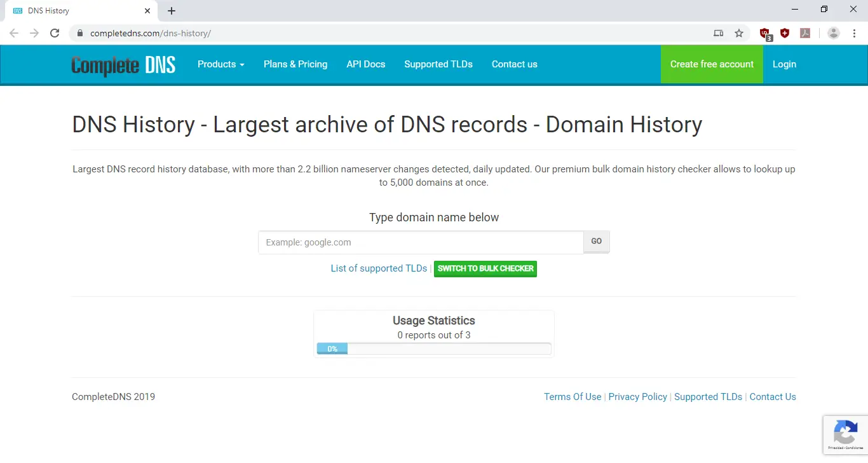Open the PDF extension icon
This screenshot has height=463, width=868.
[x=805, y=33]
